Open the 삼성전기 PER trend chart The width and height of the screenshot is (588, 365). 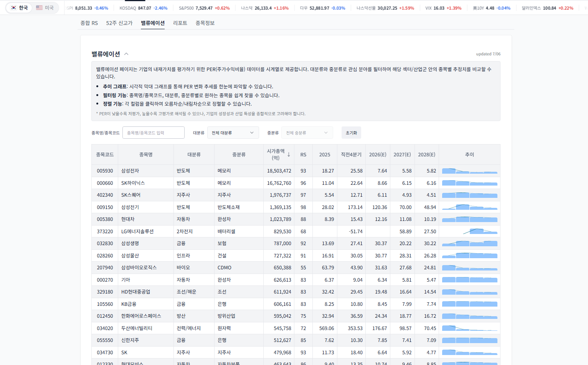(469, 207)
